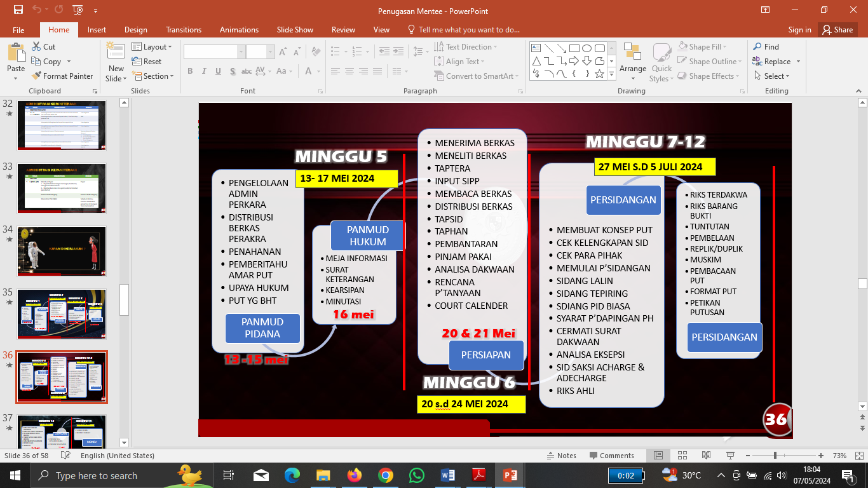Open the Arrange tool
The width and height of the screenshot is (868, 488).
click(632, 62)
